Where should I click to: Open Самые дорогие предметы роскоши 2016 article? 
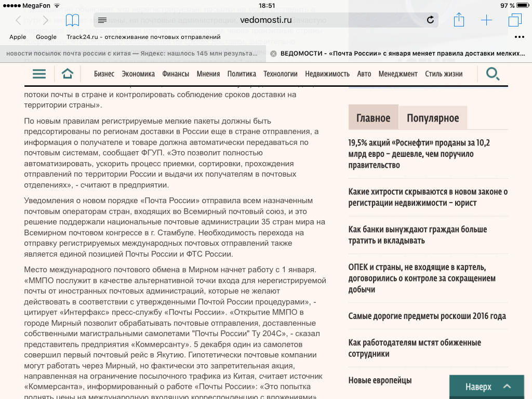point(427,316)
